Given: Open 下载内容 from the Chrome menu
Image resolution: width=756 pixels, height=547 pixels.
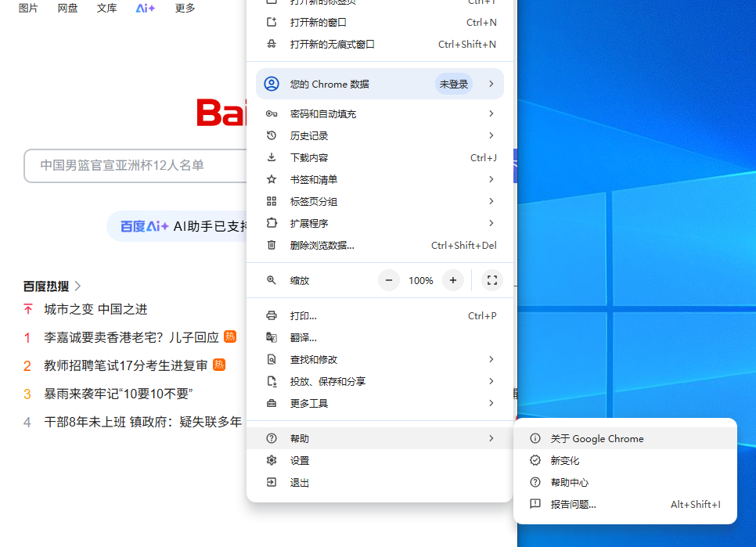Looking at the screenshot, I should tap(380, 157).
